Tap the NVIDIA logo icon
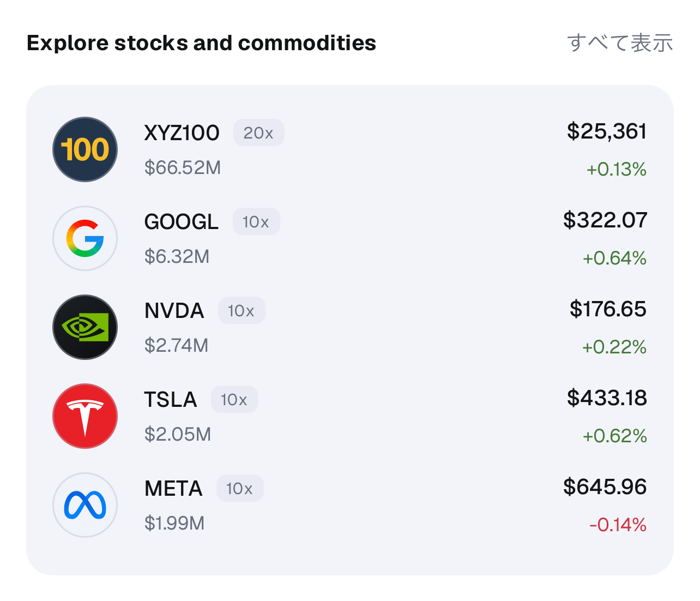700x601 pixels. click(x=85, y=327)
